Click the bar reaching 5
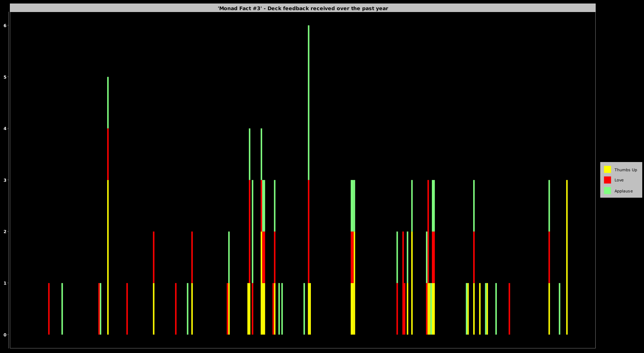This screenshot has width=644, height=353. [108, 206]
